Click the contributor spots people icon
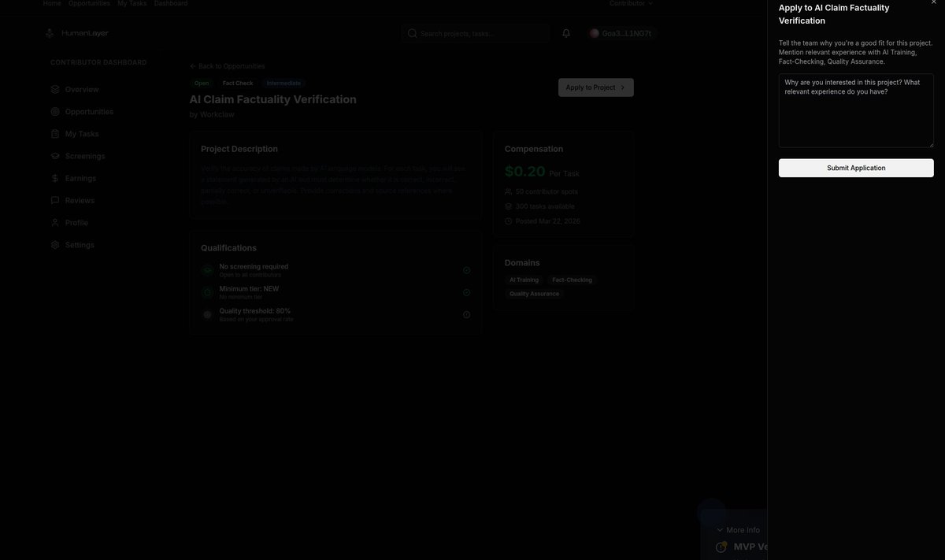The image size is (945, 560). [x=508, y=191]
